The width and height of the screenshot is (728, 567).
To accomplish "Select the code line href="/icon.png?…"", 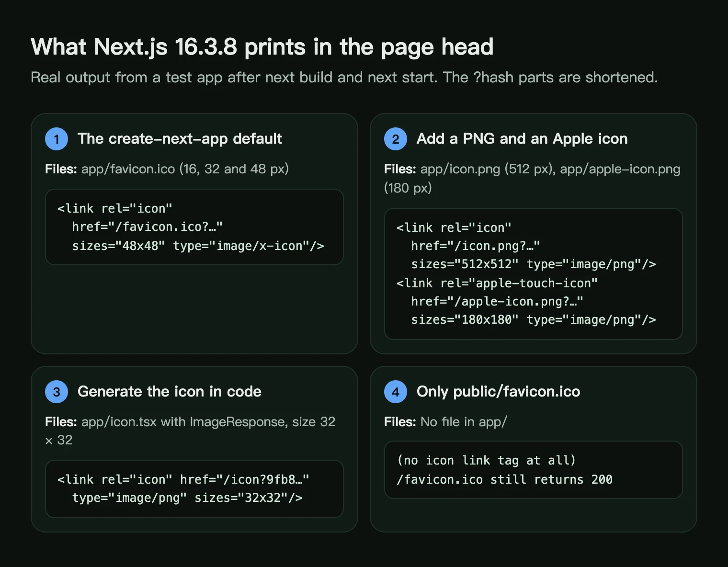I will coord(476,246).
